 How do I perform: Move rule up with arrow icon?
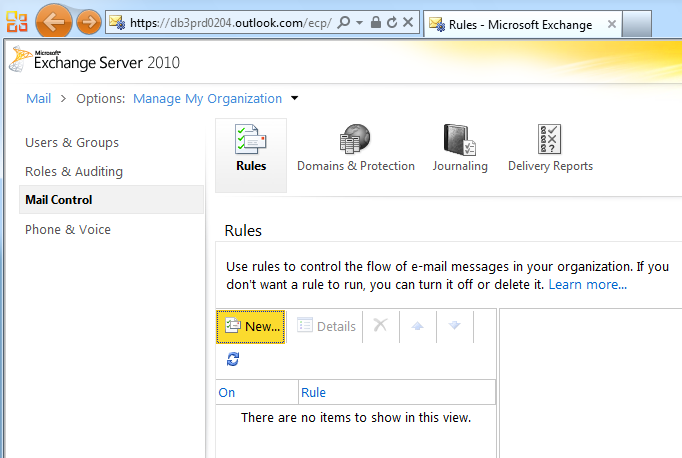pos(418,325)
